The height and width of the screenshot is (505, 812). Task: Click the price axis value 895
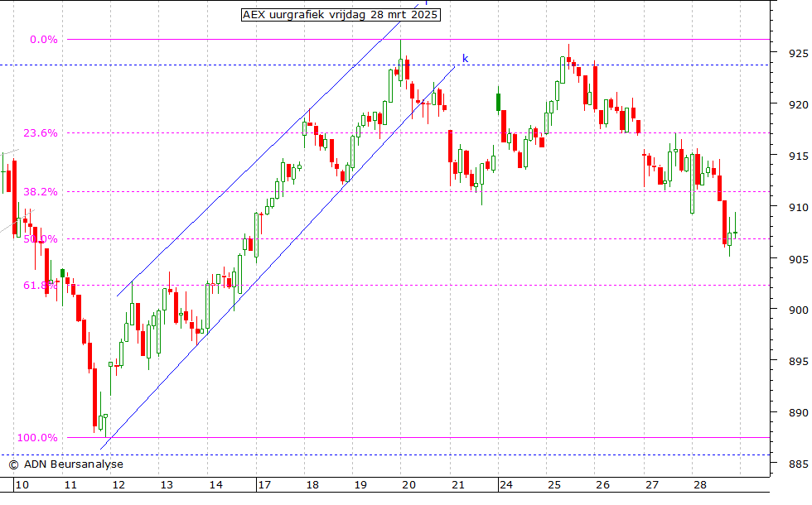point(798,362)
